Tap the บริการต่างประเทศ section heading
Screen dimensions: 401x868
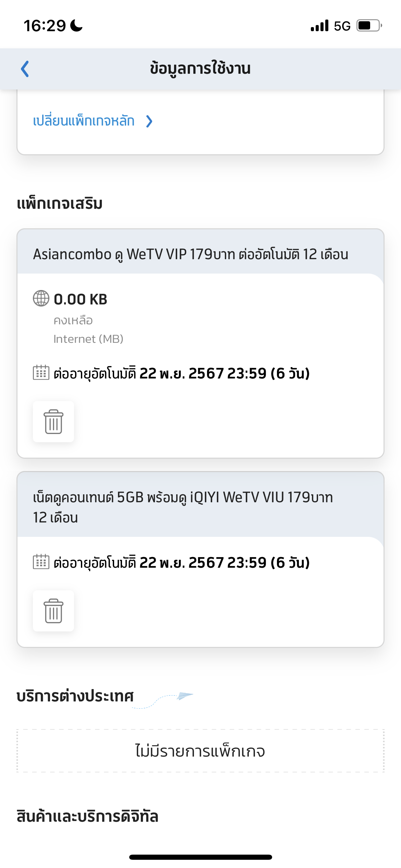point(75,696)
